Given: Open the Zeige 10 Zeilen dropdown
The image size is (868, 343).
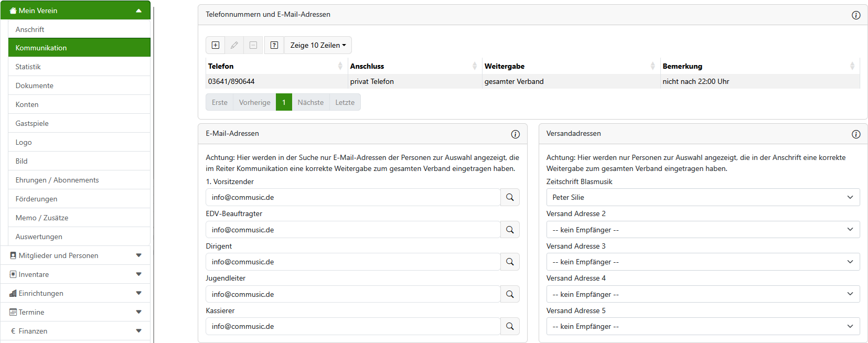Looking at the screenshot, I should pyautogui.click(x=318, y=45).
